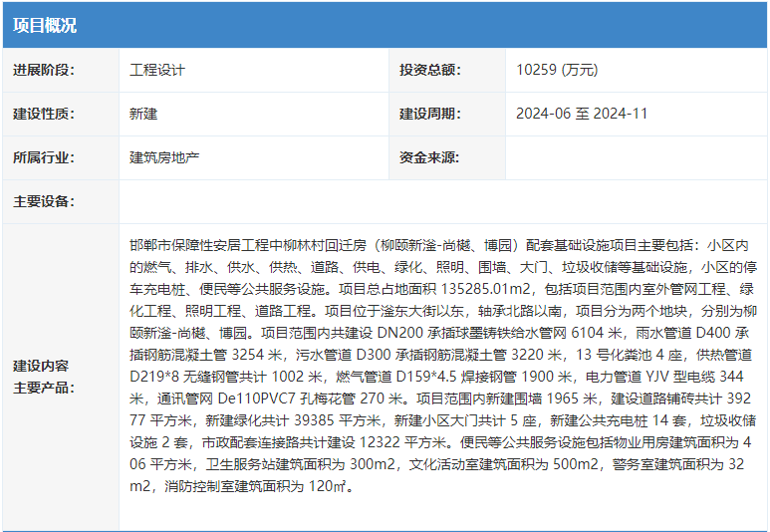
Task: Click the 主要设备 label
Action: 44,201
